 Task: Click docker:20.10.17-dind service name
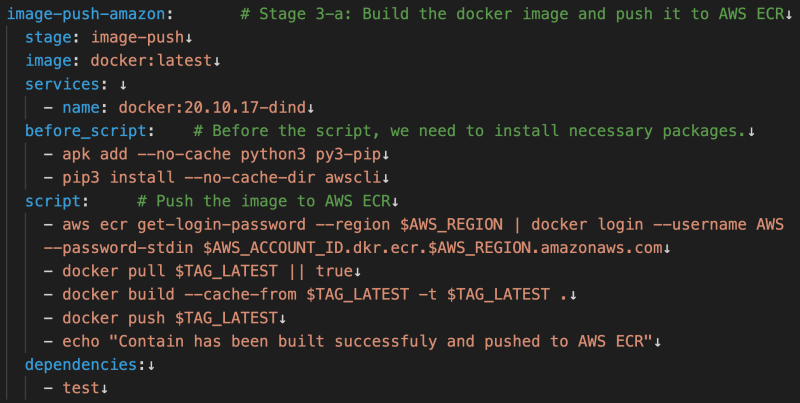[x=212, y=108]
